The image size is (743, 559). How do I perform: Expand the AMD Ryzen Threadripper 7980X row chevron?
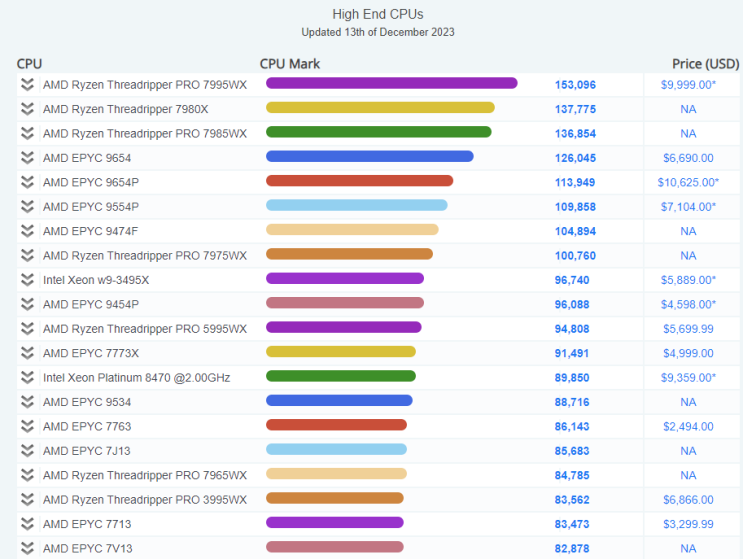pos(27,109)
